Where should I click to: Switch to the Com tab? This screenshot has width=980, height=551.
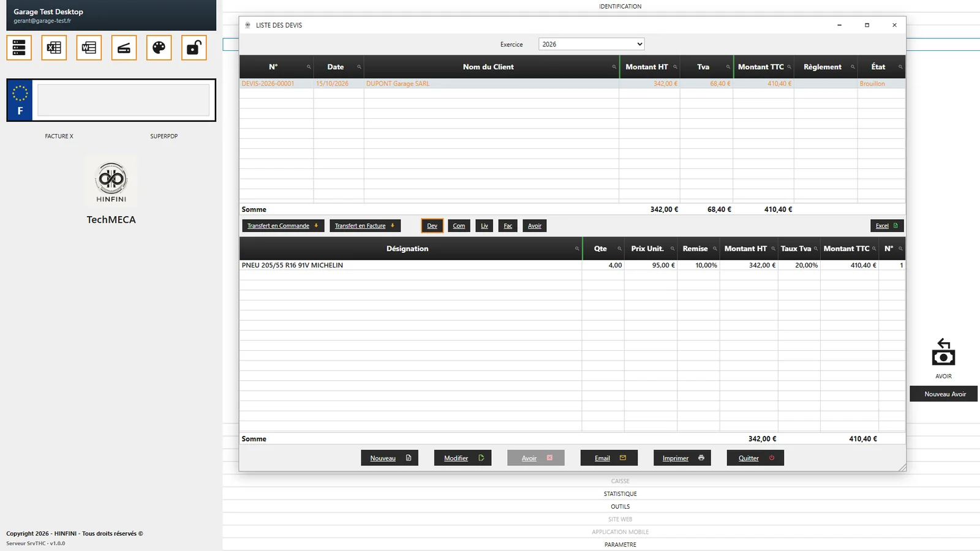459,226
